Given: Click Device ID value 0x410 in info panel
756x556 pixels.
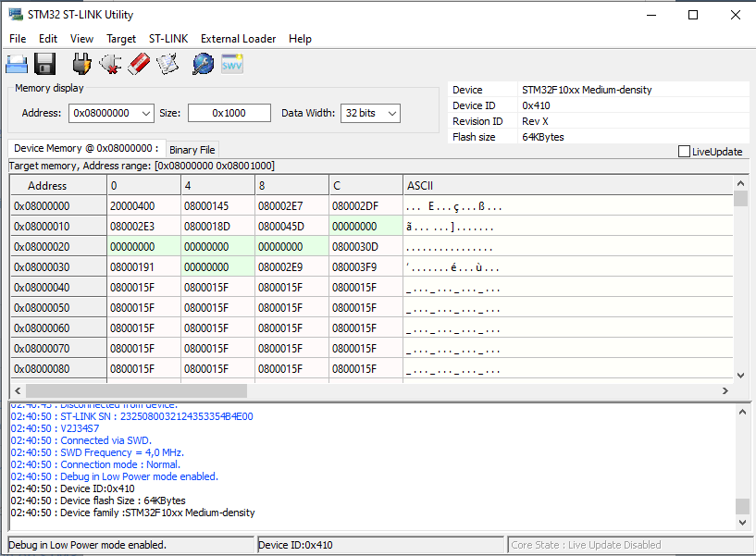Looking at the screenshot, I should 536,105.
